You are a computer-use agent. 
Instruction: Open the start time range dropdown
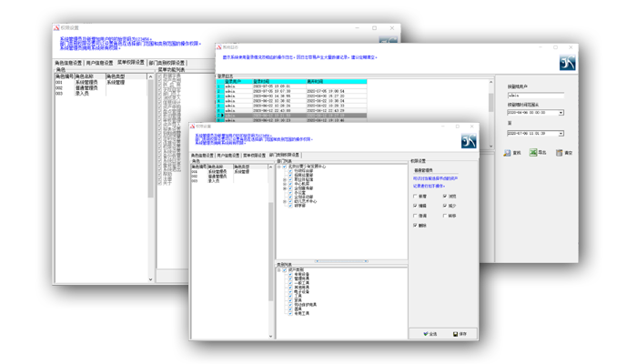562,113
